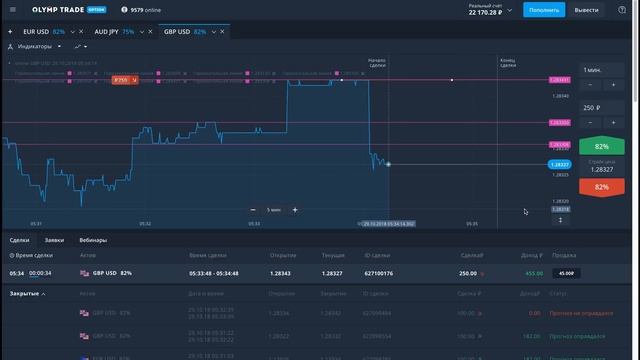Expand the AUD JPY tab chevron
The height and width of the screenshot is (360, 640).
[142, 32]
